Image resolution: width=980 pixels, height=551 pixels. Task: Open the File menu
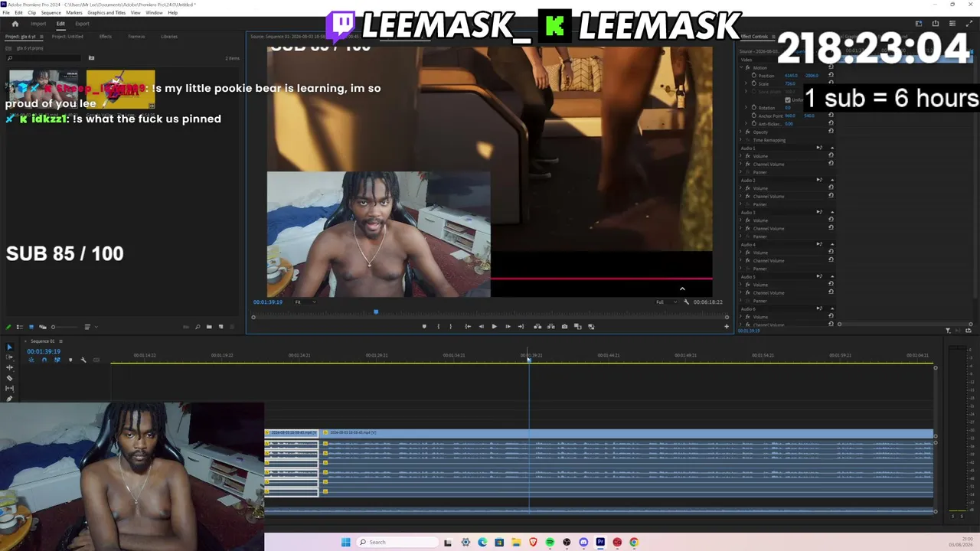[x=6, y=13]
